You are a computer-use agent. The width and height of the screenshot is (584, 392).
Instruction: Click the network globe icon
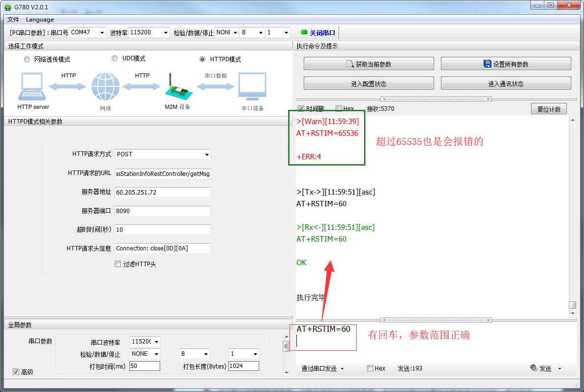pyautogui.click(x=105, y=87)
